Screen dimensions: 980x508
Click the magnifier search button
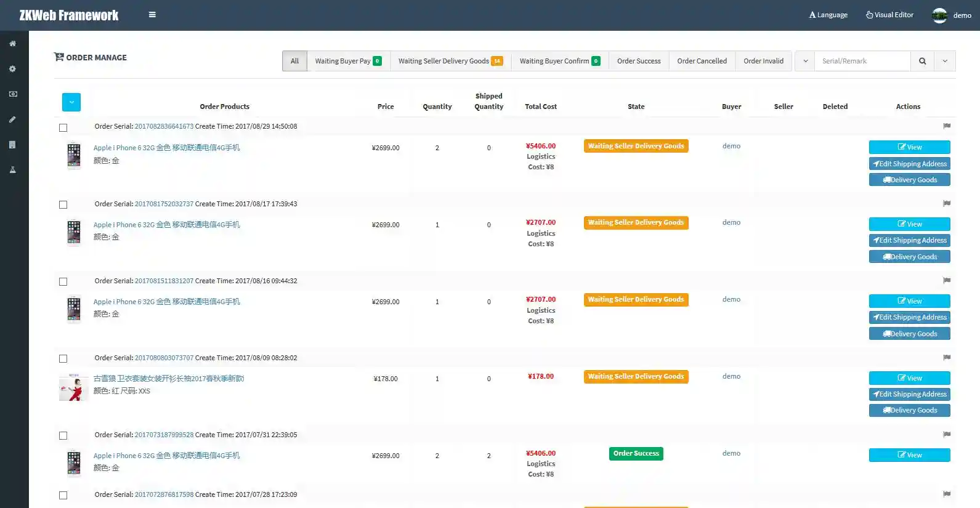922,61
